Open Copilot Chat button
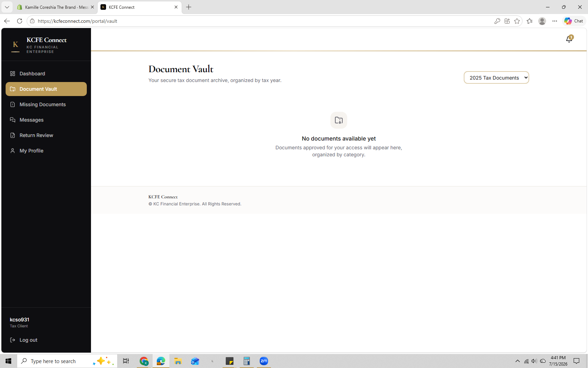Image resolution: width=588 pixels, height=368 pixels. pyautogui.click(x=574, y=21)
